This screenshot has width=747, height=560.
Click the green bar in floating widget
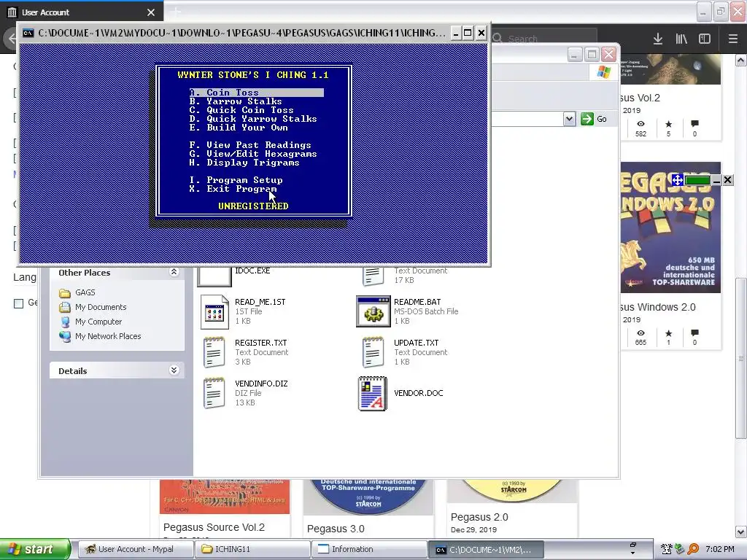tap(697, 180)
